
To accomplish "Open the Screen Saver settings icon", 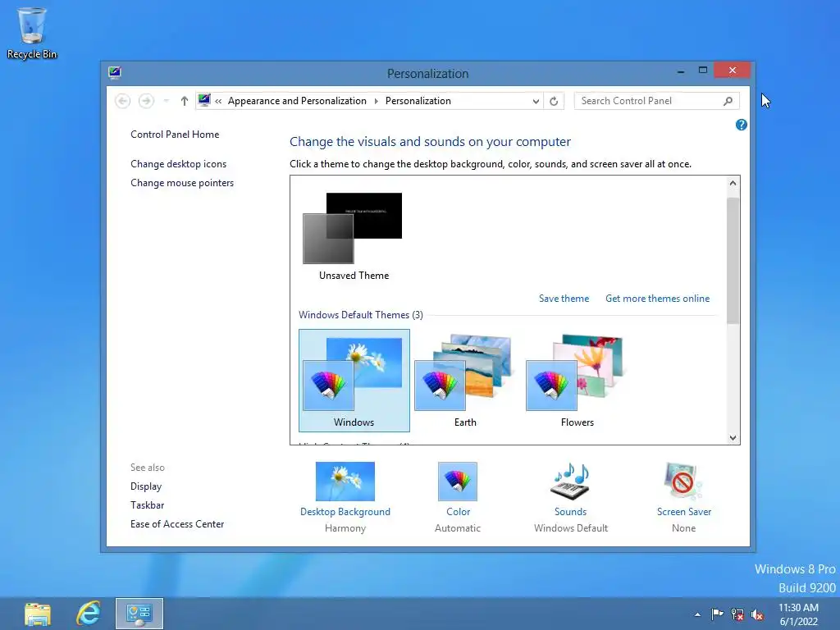I will tap(683, 481).
